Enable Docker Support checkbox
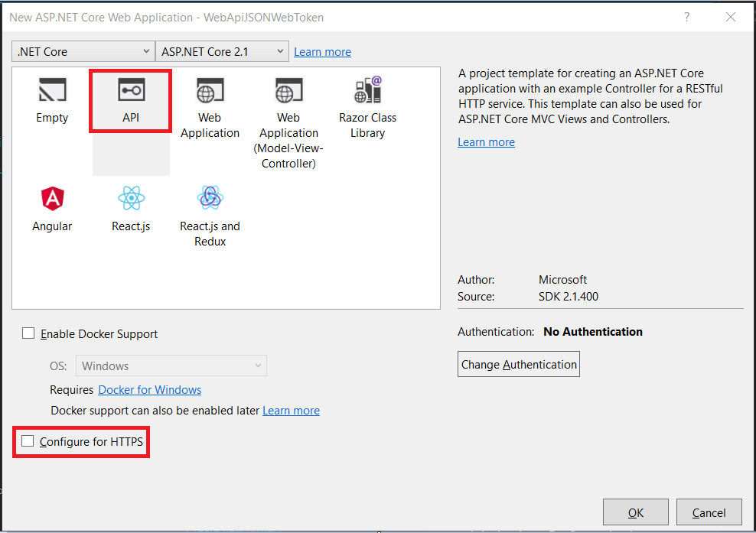Screen dimensions: 756x533 28,333
